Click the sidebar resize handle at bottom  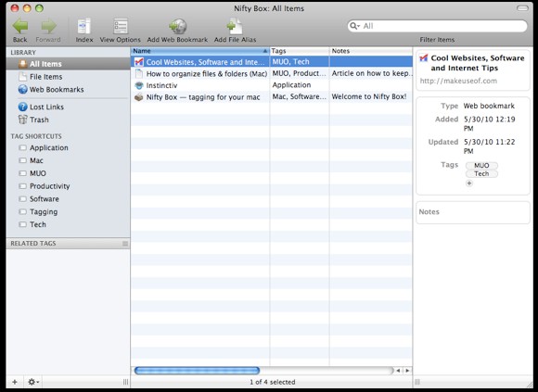tap(125, 382)
